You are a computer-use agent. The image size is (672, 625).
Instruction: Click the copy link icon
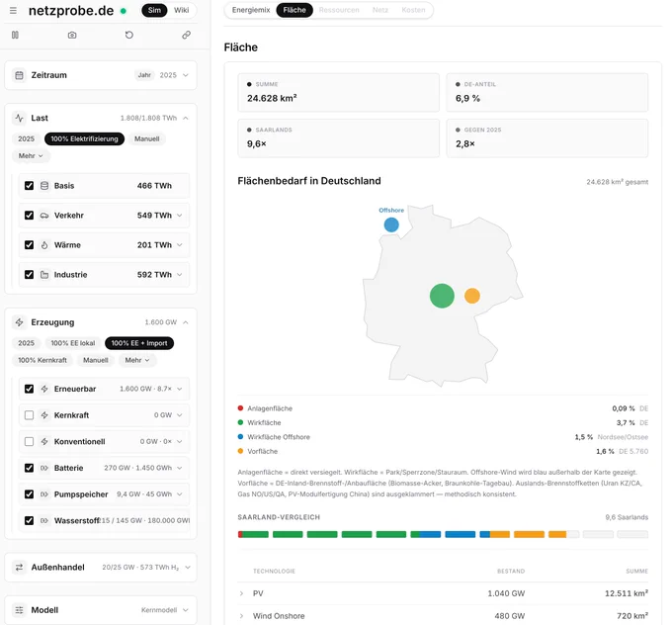[x=186, y=35]
